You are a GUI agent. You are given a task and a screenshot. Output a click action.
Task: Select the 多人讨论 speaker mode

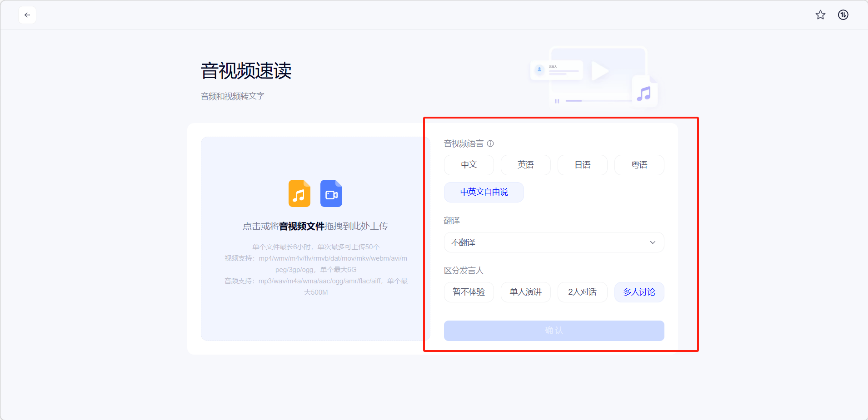(x=639, y=292)
